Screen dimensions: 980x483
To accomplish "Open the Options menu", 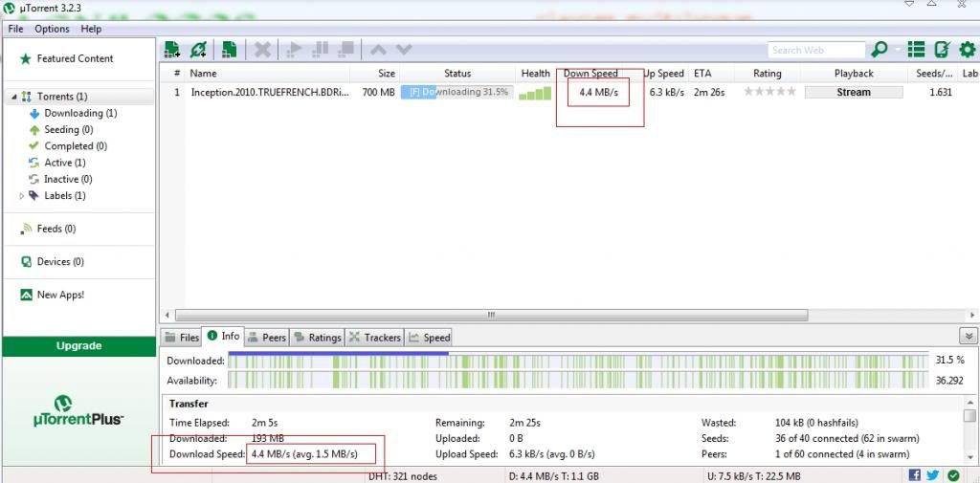I will 52,29.
